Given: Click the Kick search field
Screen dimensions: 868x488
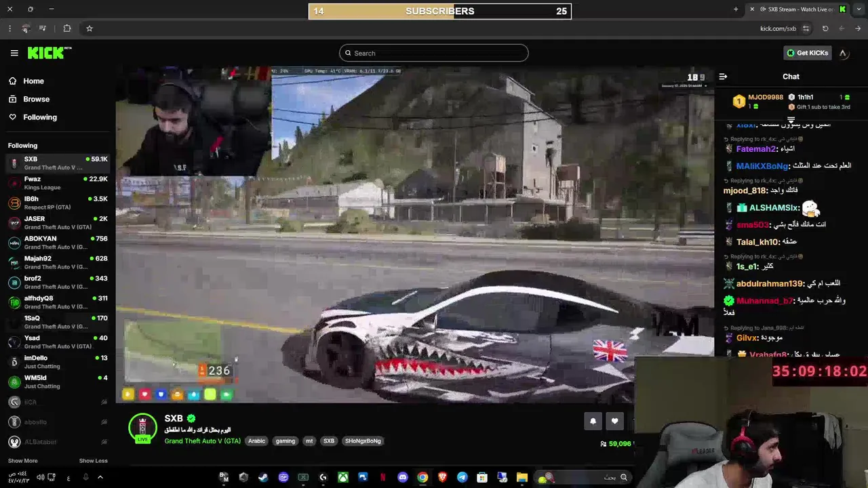Looking at the screenshot, I should coord(434,53).
